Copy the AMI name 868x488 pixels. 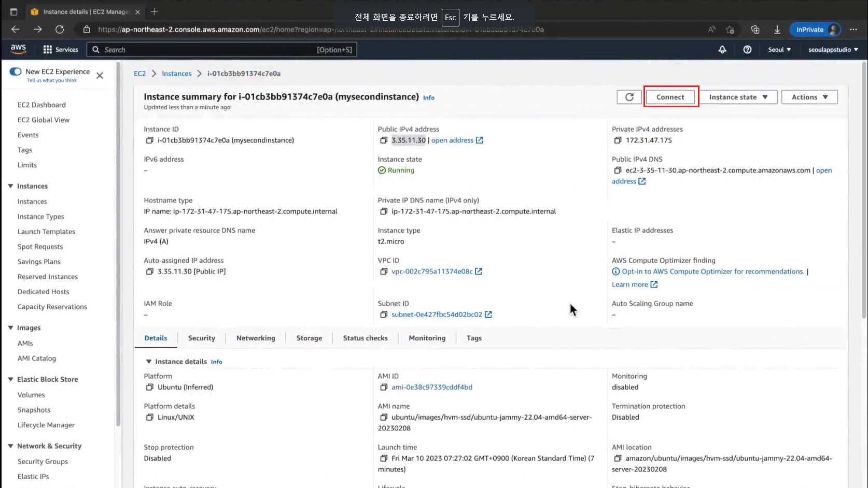coord(384,417)
